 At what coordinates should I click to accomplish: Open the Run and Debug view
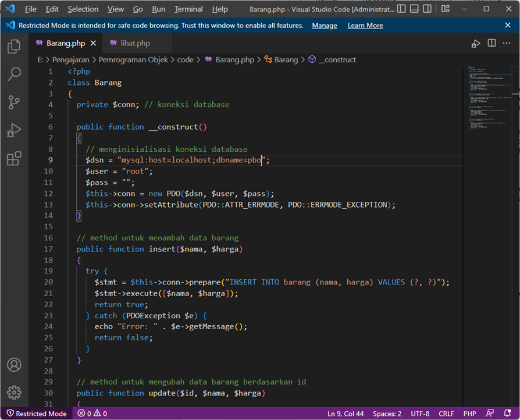[x=14, y=130]
